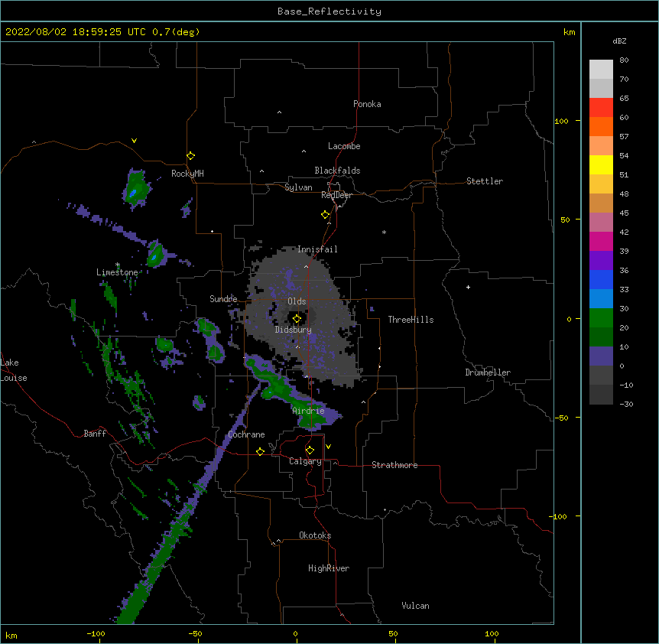Image resolution: width=659 pixels, height=644 pixels.
Task: Click the Strathmore town label
Action: (x=394, y=465)
